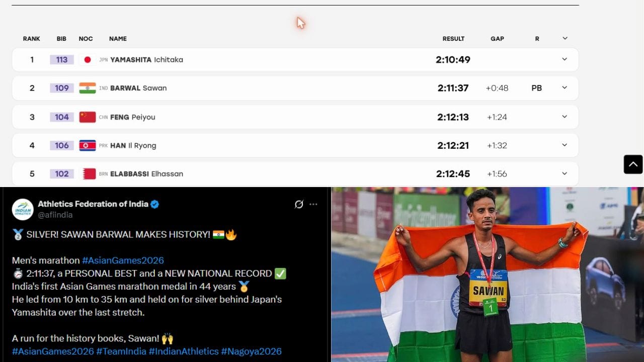This screenshot has width=644, height=362.
Task: Click the PB record marker for Barwal
Action: click(x=537, y=88)
